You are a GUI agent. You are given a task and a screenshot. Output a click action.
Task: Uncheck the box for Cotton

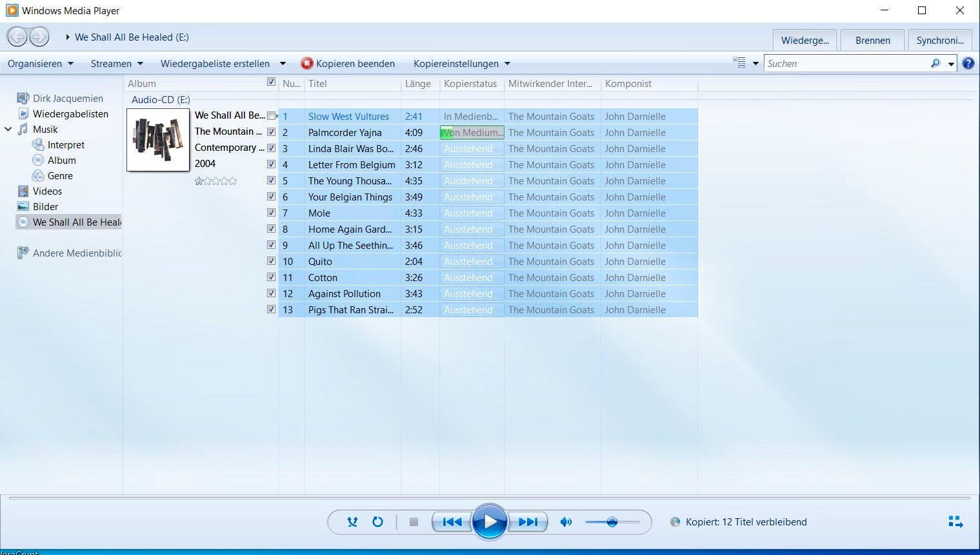[271, 277]
